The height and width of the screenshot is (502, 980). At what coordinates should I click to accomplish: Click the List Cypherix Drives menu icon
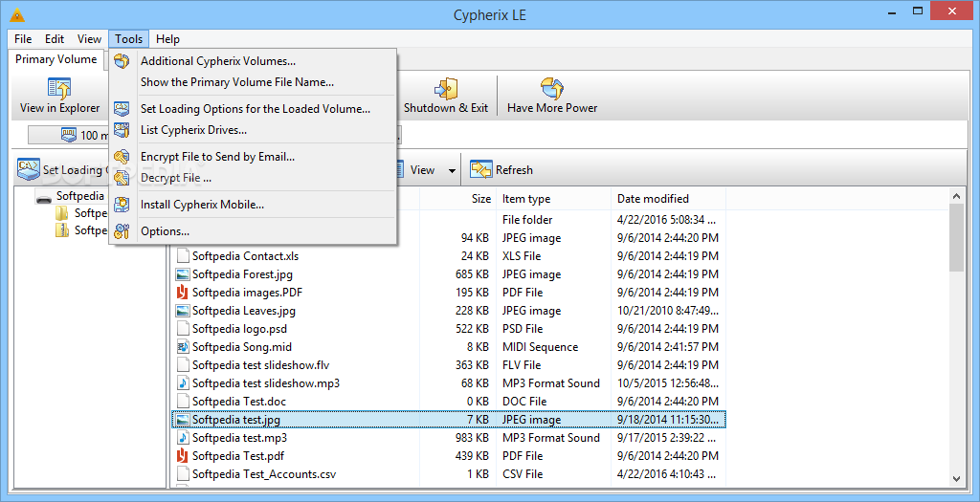coord(122,130)
